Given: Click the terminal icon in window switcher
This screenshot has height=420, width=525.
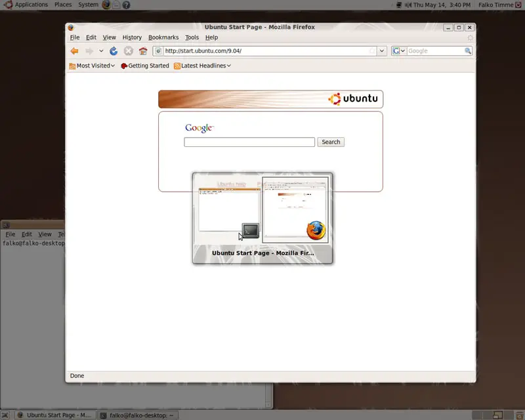Looking at the screenshot, I should point(251,230).
